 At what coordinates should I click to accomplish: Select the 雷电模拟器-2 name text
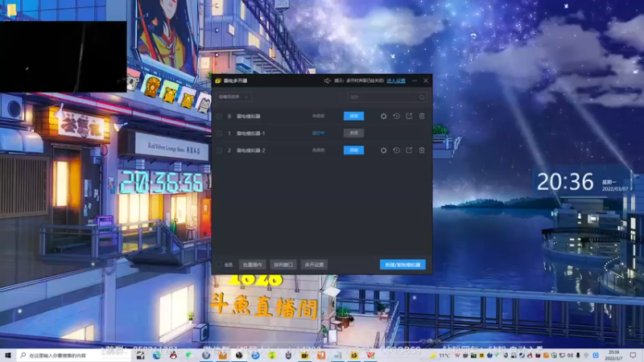coord(250,150)
